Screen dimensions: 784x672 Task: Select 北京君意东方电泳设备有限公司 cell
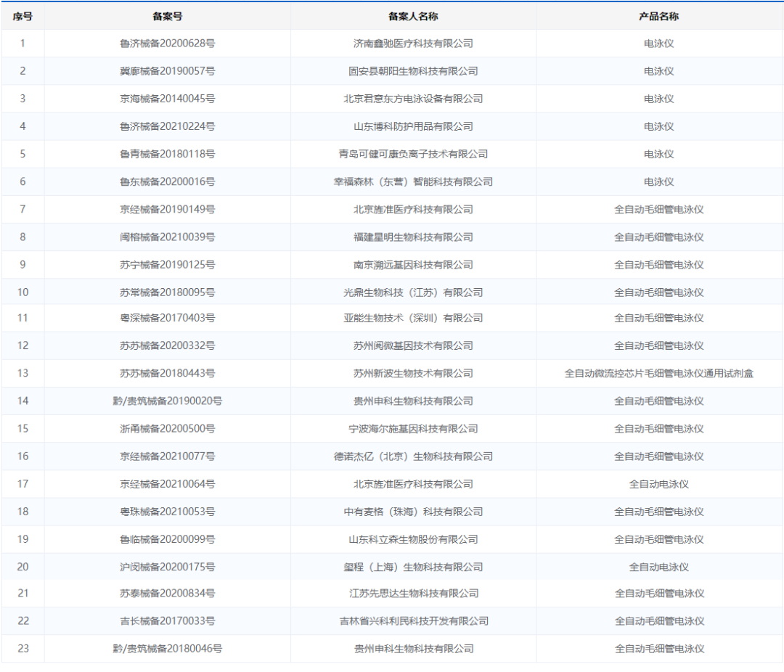coord(413,99)
